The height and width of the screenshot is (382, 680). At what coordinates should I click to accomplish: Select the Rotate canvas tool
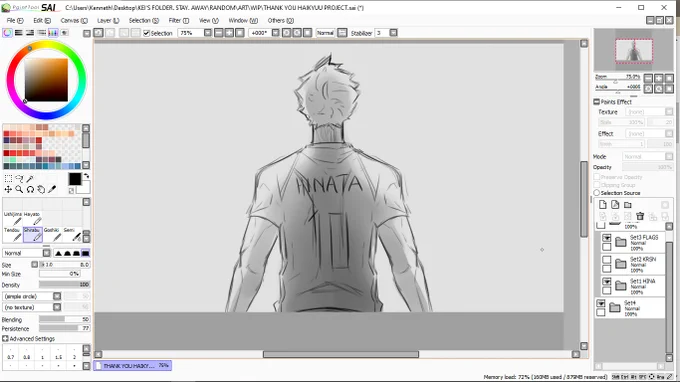point(30,189)
